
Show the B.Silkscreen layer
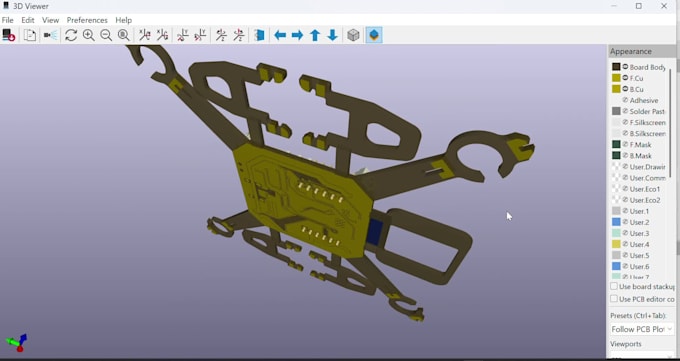pos(625,133)
